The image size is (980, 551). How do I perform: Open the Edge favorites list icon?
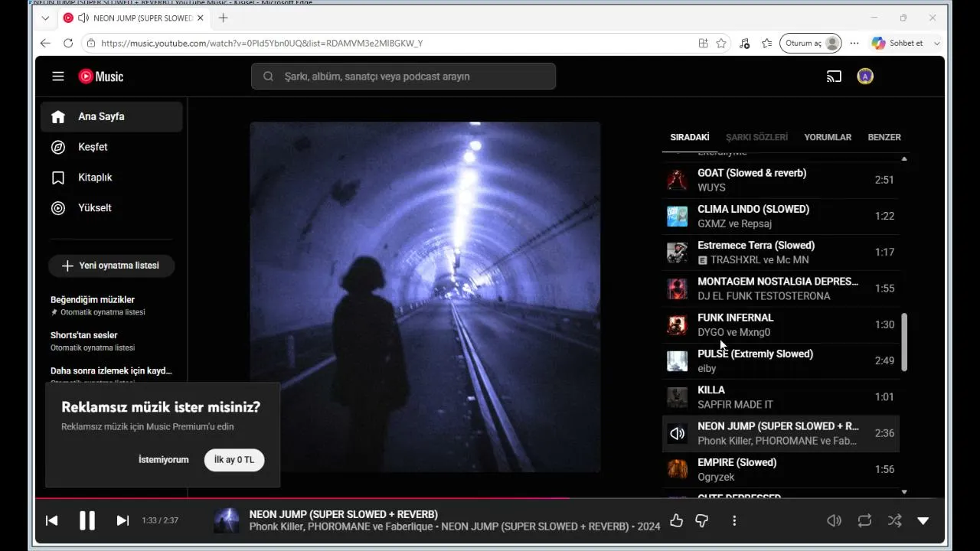(766, 44)
